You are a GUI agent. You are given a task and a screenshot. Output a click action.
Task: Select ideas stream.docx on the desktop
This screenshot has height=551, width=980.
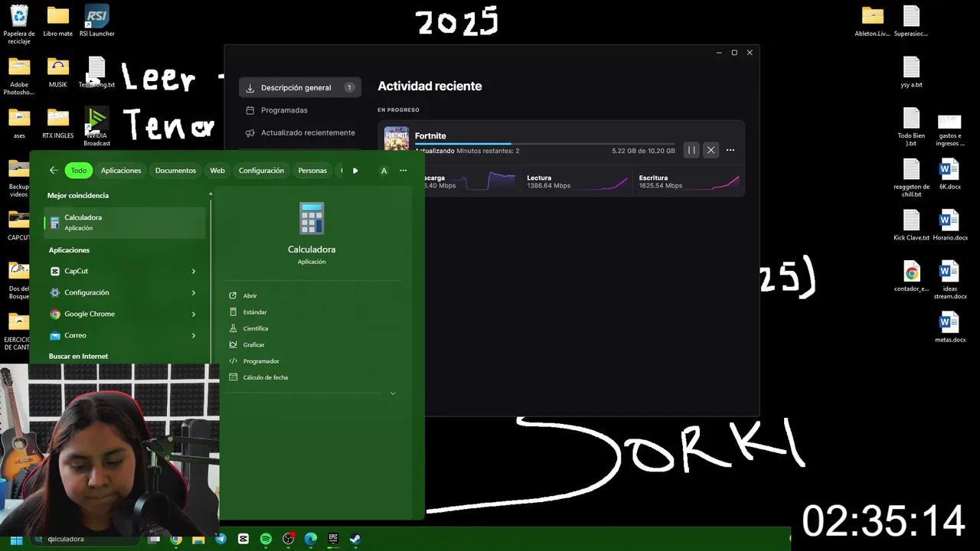tap(949, 280)
